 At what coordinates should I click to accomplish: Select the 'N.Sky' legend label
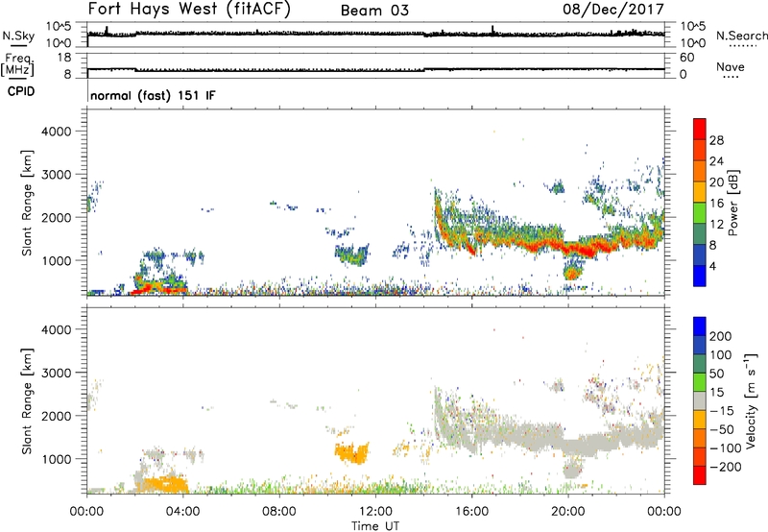18,36
